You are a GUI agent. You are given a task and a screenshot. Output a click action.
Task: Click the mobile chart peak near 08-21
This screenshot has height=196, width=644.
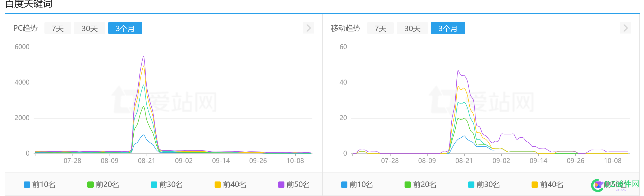(x=458, y=70)
